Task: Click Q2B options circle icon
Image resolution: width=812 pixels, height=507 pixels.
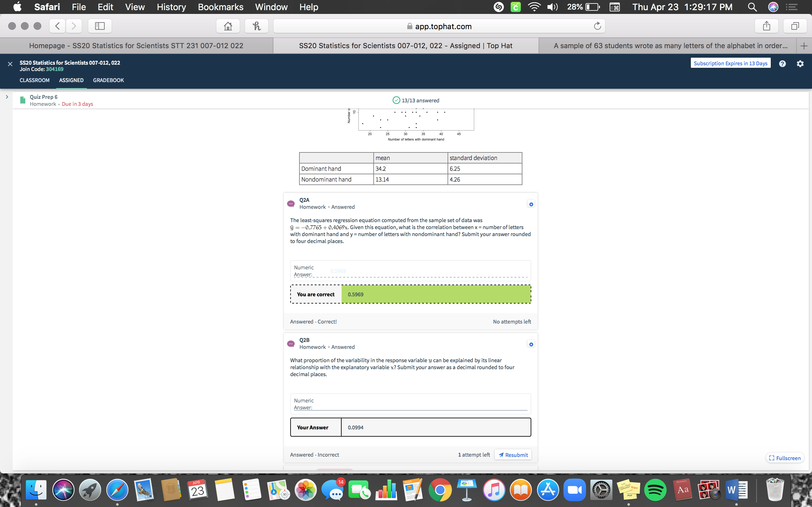Action: pyautogui.click(x=531, y=344)
